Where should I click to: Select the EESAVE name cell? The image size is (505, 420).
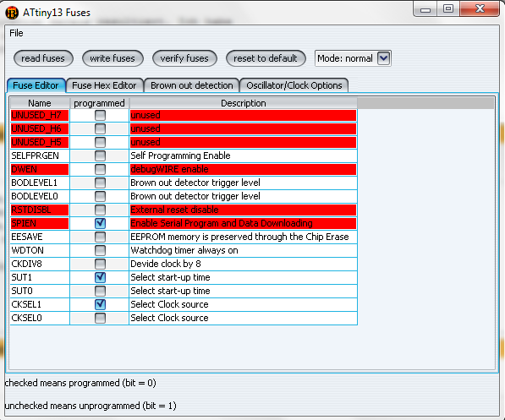40,237
